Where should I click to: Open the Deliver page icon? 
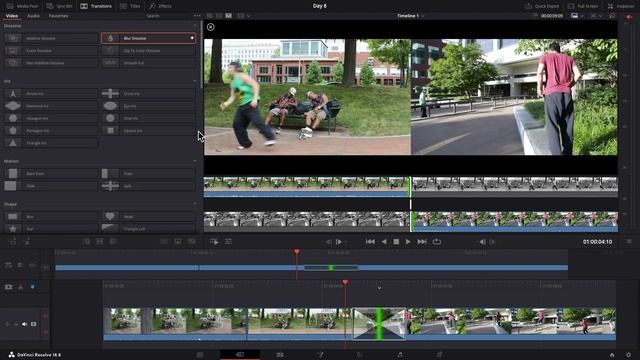[440, 355]
